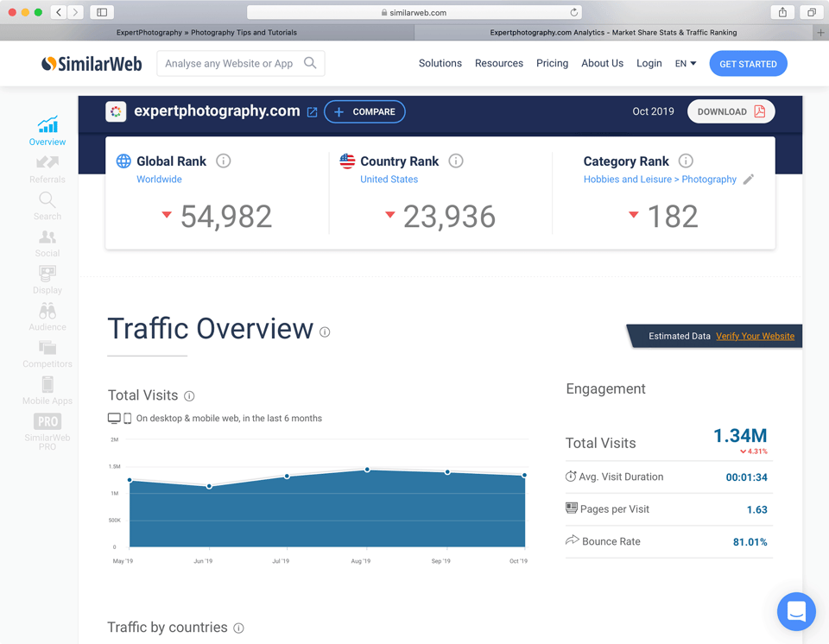This screenshot has width=829, height=644.
Task: Edit category with the pencil icon
Action: pyautogui.click(x=748, y=180)
